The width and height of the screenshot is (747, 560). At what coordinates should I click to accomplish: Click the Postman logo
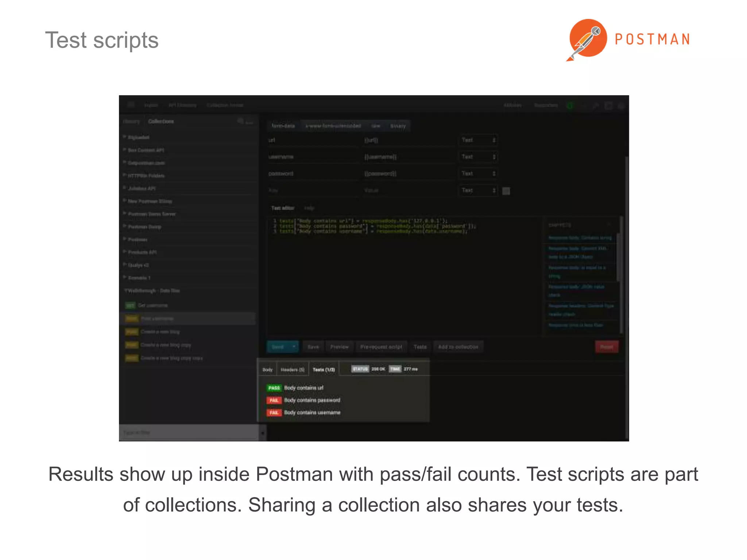click(x=628, y=39)
